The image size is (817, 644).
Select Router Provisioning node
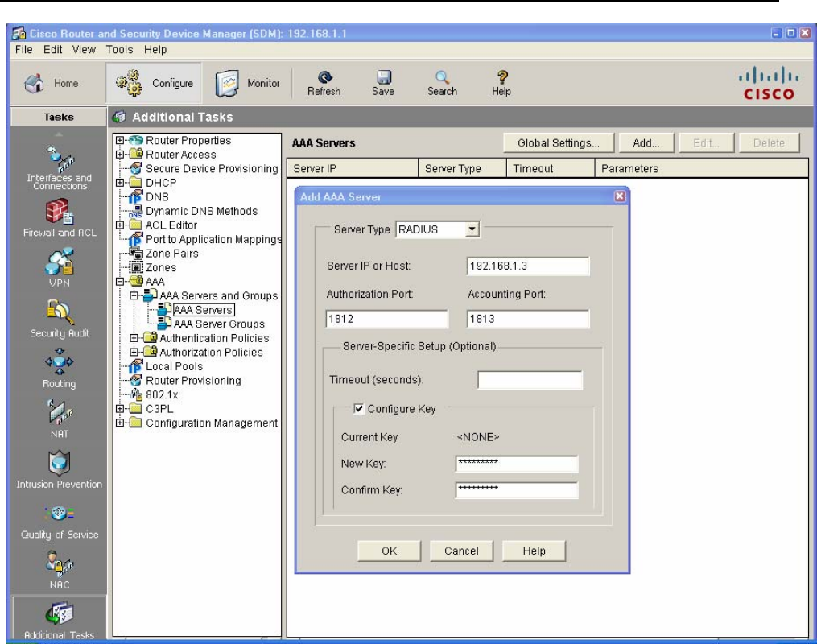(x=193, y=381)
